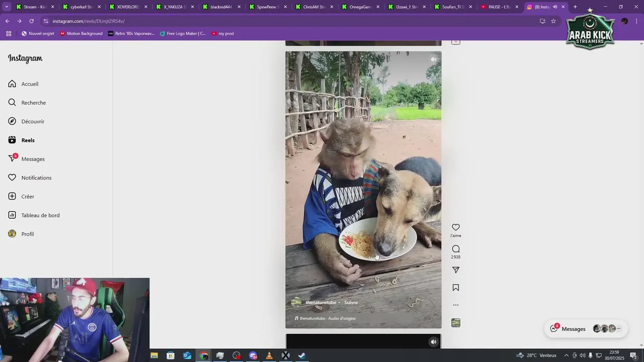View site information icon in address bar

coord(46,21)
